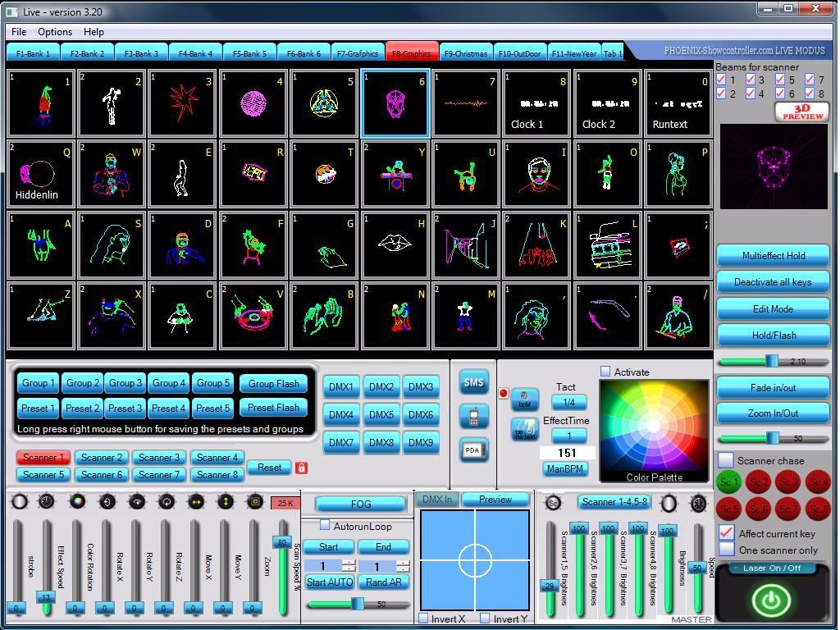Click the Sc icon left of Scanner 1-4,5-8
840x630 pixels.
(x=553, y=503)
